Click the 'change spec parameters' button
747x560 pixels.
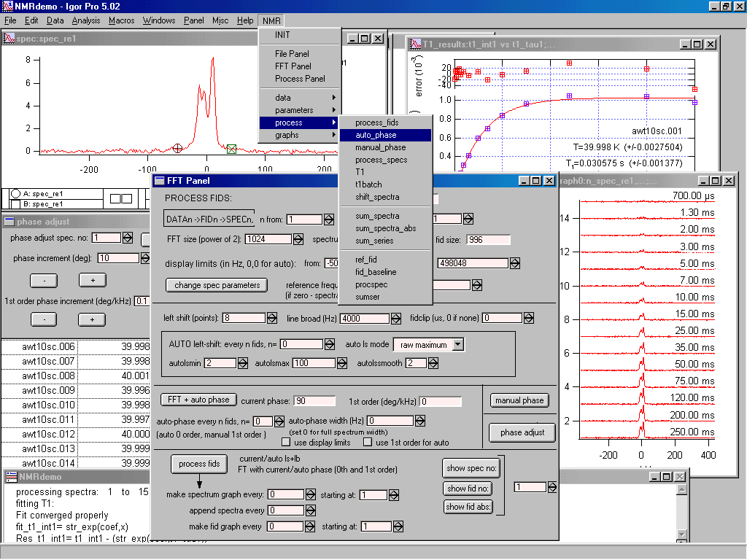(x=217, y=285)
